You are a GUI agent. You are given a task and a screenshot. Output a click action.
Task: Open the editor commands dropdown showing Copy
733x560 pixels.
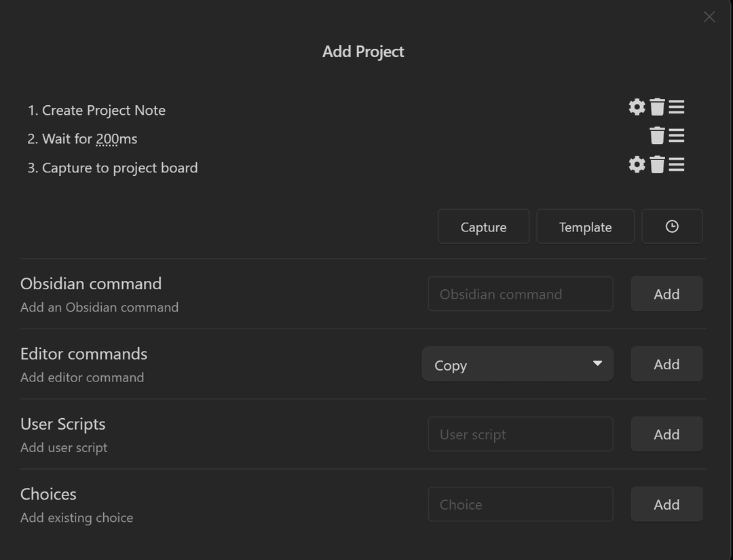(x=517, y=365)
